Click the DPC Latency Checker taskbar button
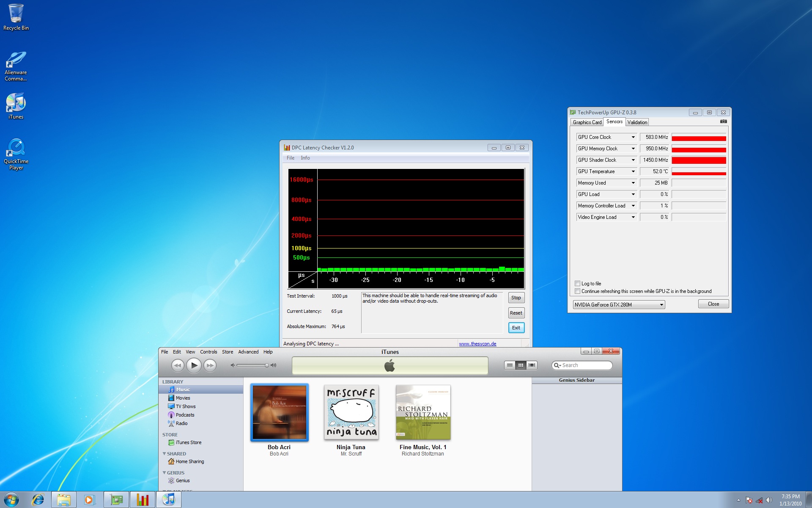812x508 pixels. coord(143,500)
